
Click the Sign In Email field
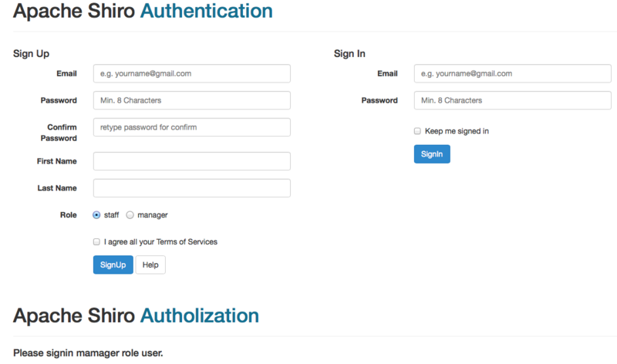coord(512,73)
